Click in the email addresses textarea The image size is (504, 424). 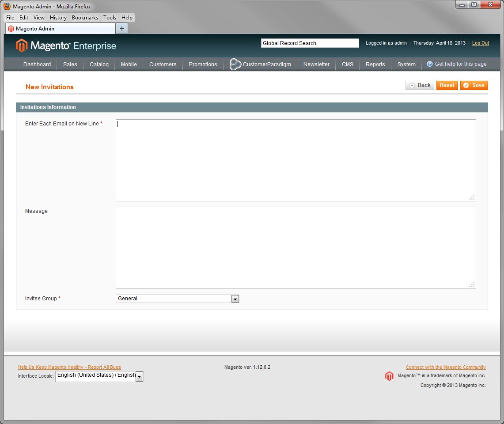296,160
